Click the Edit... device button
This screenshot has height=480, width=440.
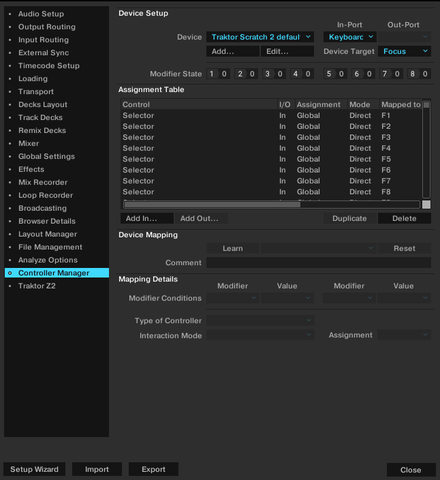point(287,51)
